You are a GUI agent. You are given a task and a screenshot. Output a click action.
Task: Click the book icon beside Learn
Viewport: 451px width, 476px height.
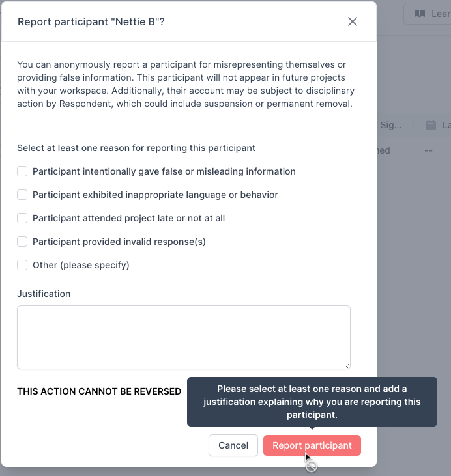[420, 14]
